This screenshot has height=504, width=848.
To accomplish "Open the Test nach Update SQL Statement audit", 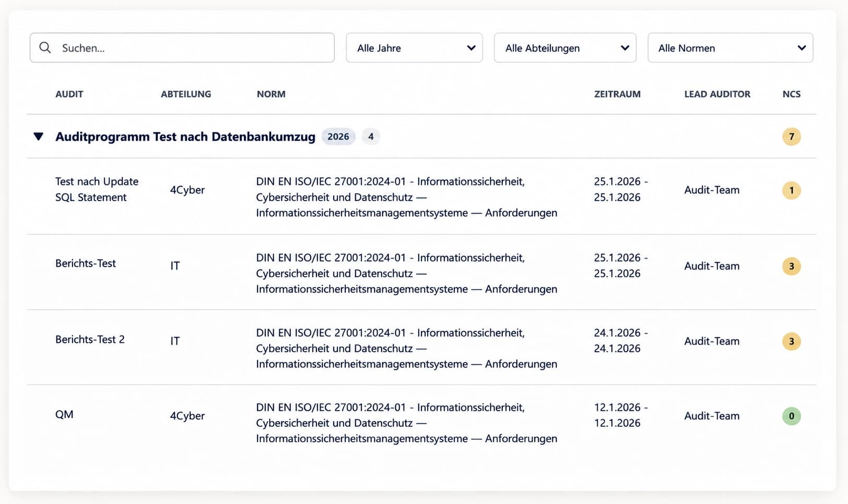I will pos(97,189).
